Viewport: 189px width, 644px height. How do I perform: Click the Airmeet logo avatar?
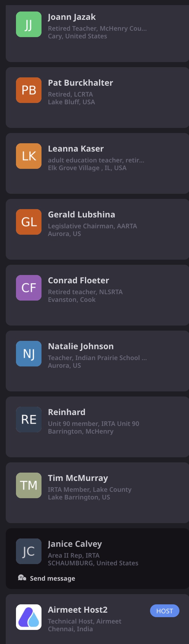coord(29,617)
